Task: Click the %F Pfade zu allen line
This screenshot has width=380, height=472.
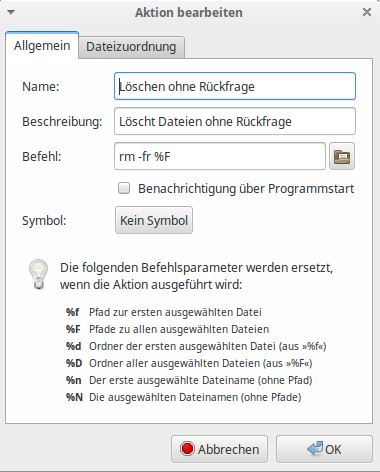Action: [167, 329]
